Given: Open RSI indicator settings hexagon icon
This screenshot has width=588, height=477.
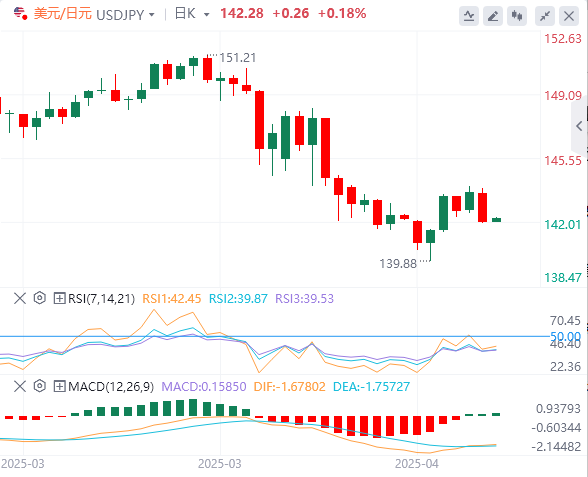Looking at the screenshot, I should pos(40,298).
